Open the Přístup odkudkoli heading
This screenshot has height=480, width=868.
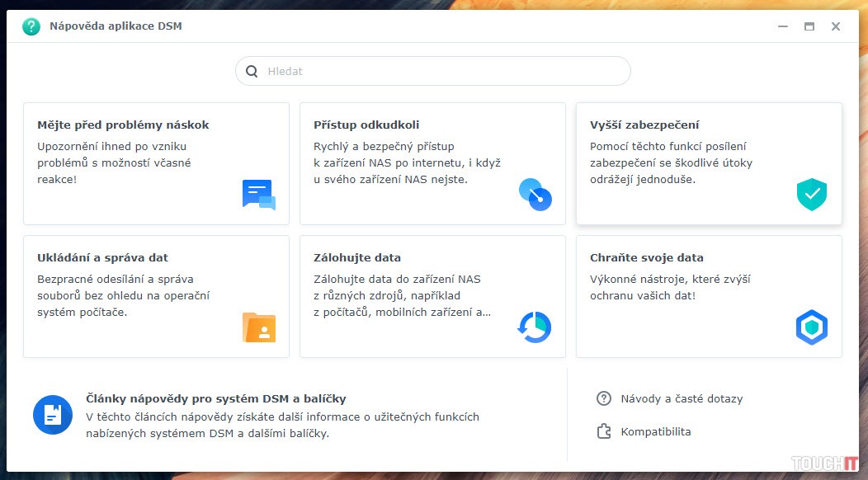(x=366, y=125)
